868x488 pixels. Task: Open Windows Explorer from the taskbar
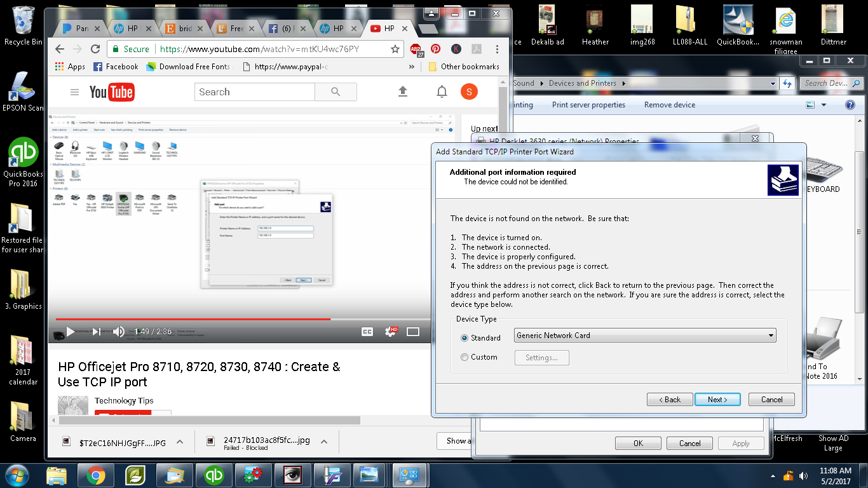[x=57, y=475]
